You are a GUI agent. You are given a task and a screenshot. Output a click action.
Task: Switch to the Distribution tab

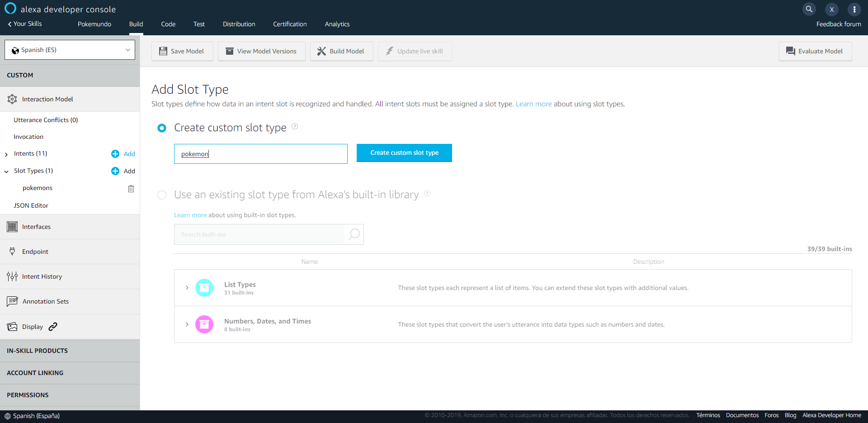coord(239,24)
